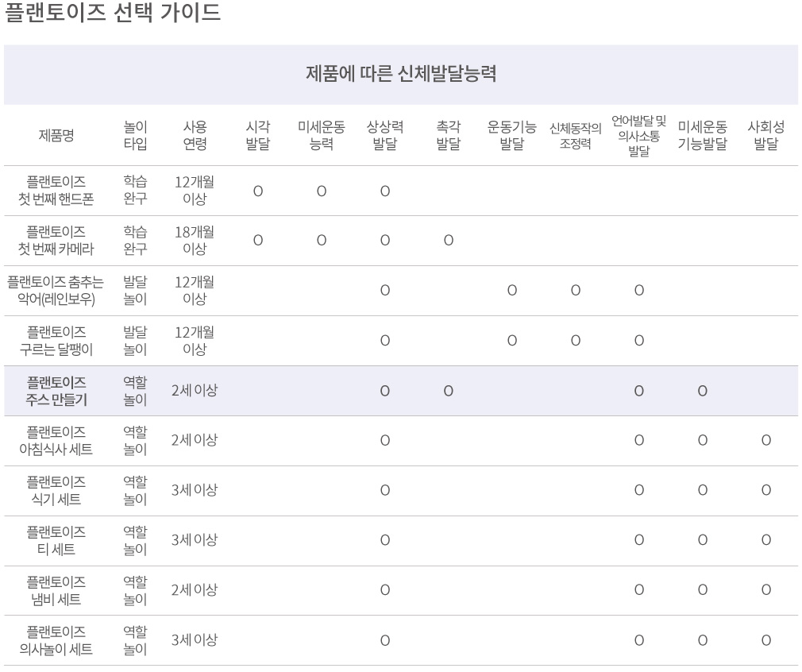Click 미세운동 기능발달 O mark for 의사놀이 세트
802x672 pixels.
click(x=702, y=640)
